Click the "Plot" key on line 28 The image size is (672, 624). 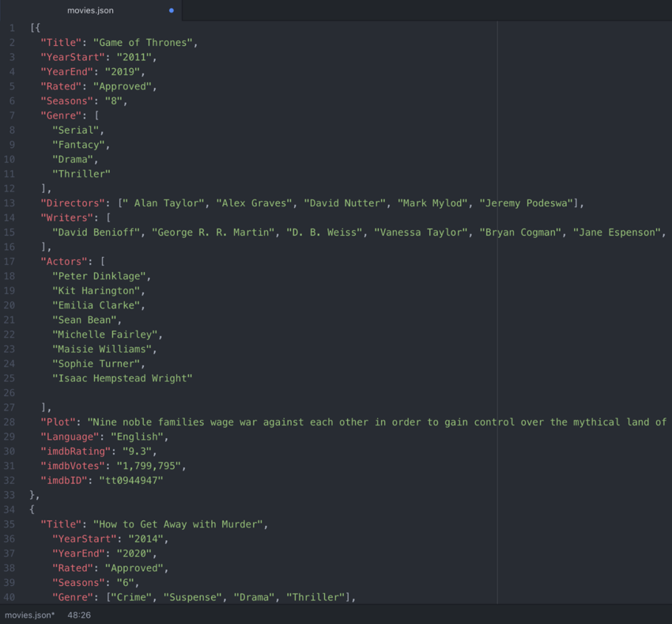pos(58,422)
